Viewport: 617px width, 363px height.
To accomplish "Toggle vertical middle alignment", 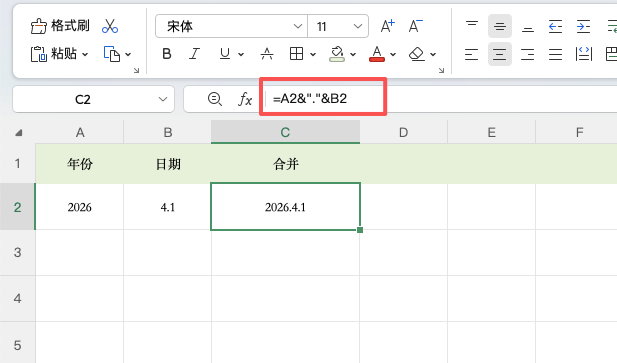I will tap(500, 26).
